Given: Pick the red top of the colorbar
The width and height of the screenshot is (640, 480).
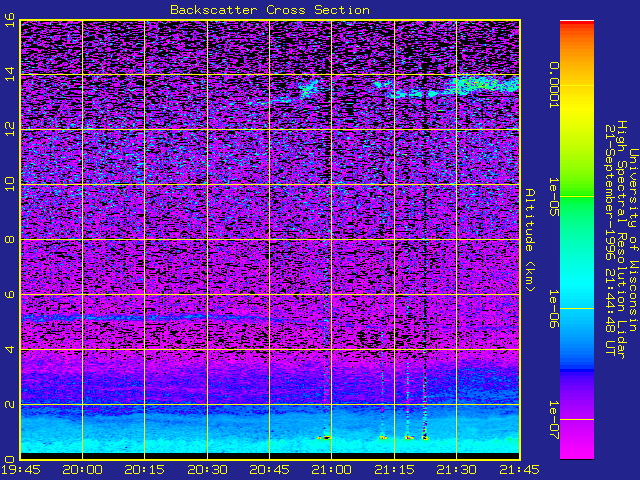Looking at the screenshot, I should [x=577, y=25].
